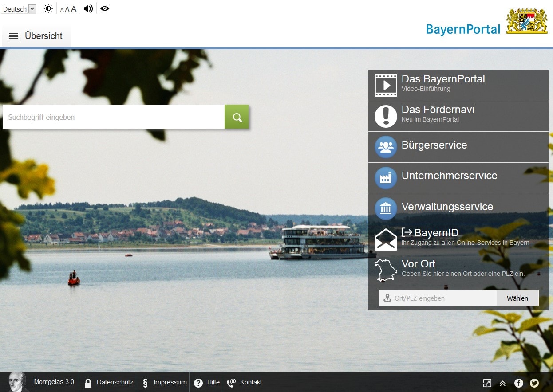553x392 pixels.
Task: Click the BayernID envelope icon
Action: click(x=386, y=239)
